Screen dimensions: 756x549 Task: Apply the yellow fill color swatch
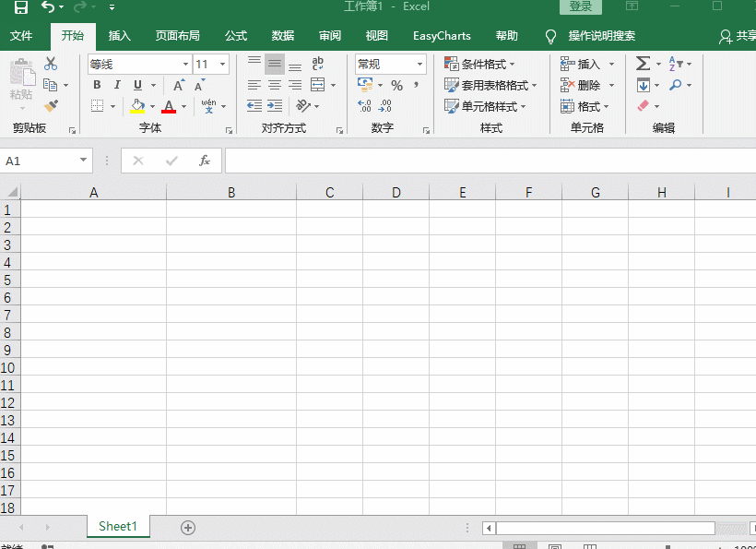(137, 106)
